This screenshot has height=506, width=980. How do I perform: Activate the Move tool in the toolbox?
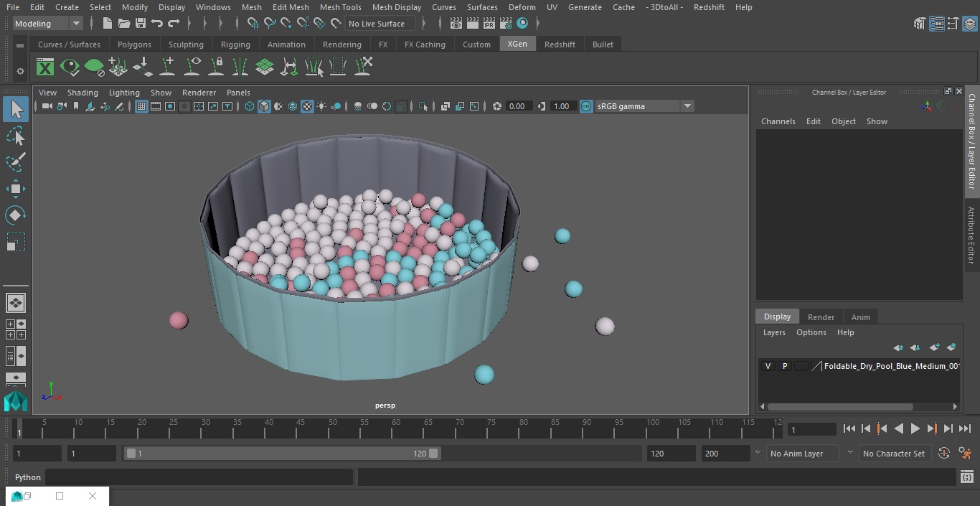[x=16, y=189]
